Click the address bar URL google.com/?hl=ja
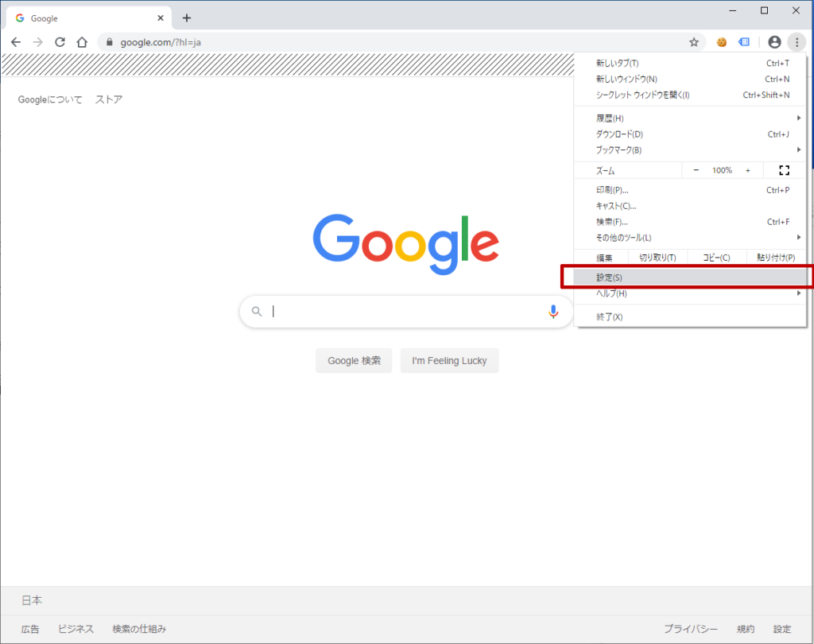Screen dimensions: 814x644 161,42
